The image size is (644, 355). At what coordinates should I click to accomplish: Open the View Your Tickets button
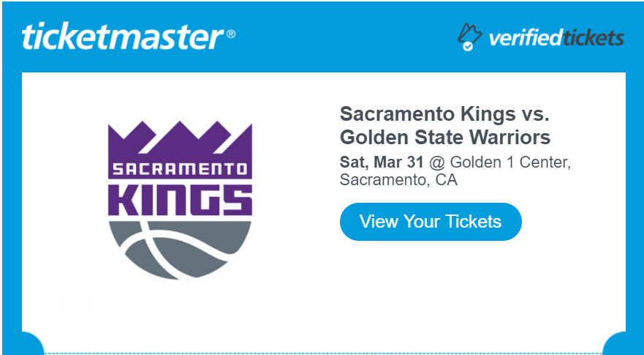pyautogui.click(x=431, y=222)
